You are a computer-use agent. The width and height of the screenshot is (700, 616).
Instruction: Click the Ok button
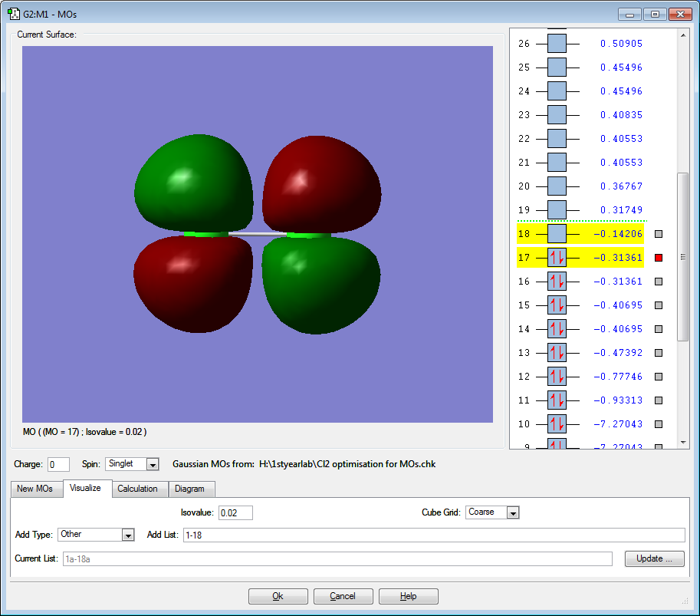coord(278,596)
